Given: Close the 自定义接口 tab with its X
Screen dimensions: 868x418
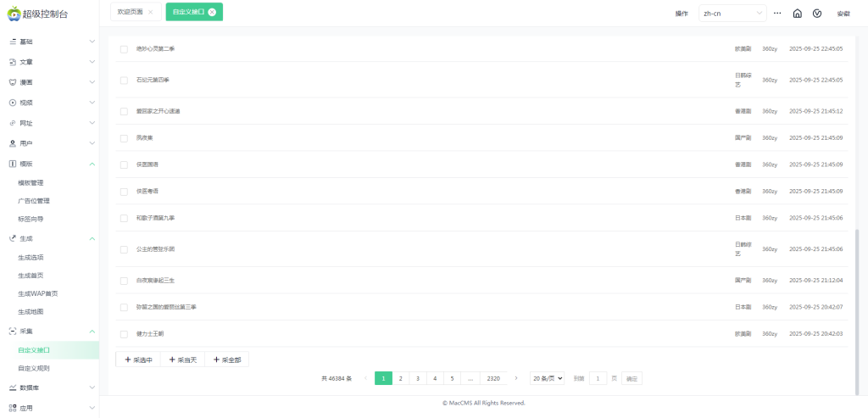Looking at the screenshot, I should pos(212,13).
